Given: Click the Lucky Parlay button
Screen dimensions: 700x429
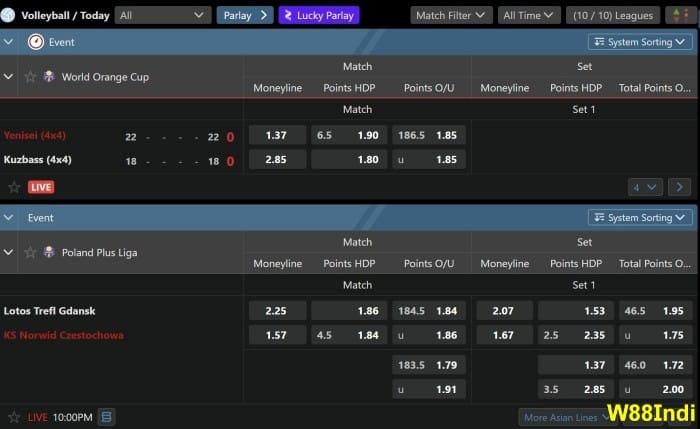Looking at the screenshot, I should click(x=319, y=16).
